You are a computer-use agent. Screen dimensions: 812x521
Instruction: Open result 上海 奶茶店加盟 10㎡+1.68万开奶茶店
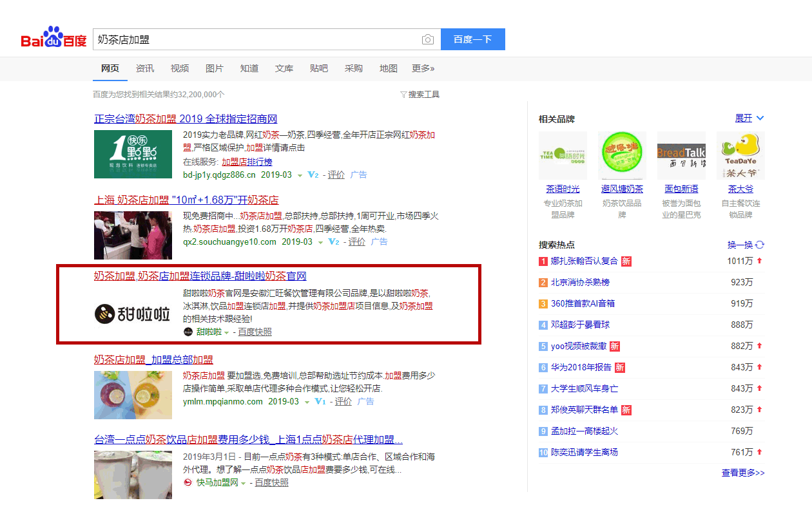(x=186, y=200)
